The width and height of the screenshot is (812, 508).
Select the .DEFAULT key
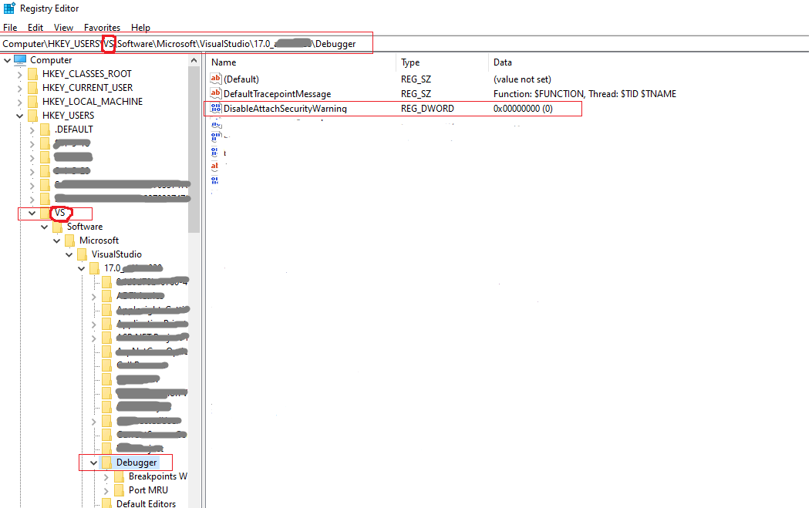[x=74, y=130]
